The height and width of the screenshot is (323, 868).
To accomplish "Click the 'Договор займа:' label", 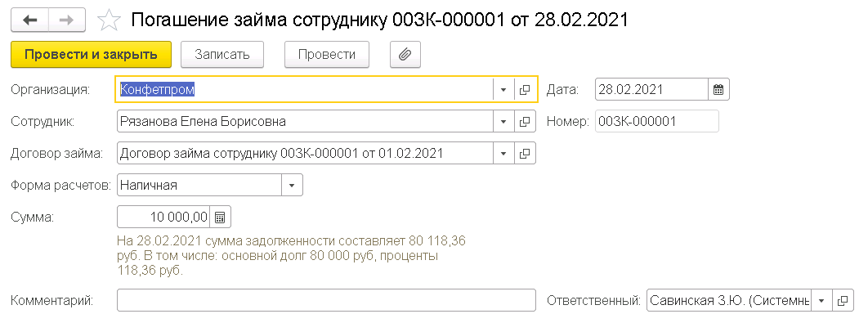I will 57,154.
